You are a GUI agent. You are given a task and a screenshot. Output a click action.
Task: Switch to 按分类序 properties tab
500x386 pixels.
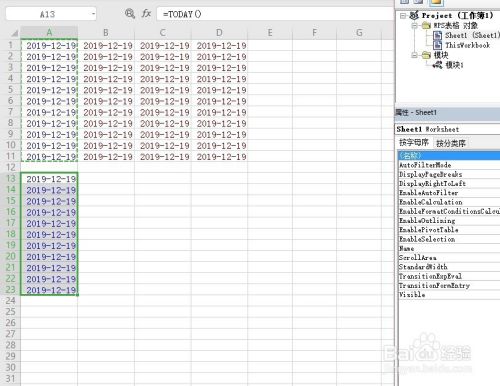click(x=451, y=143)
